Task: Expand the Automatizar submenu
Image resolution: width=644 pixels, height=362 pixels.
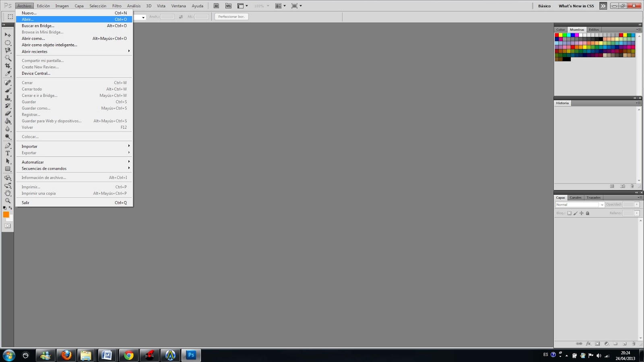Action: coord(74,162)
